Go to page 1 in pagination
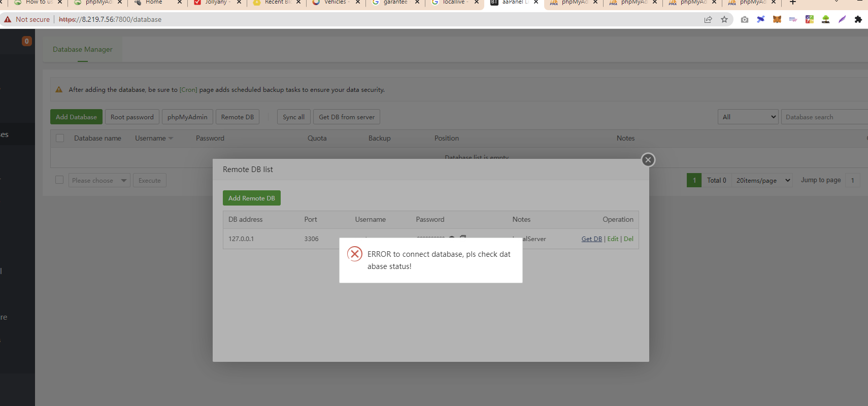The width and height of the screenshot is (868, 406). [694, 180]
